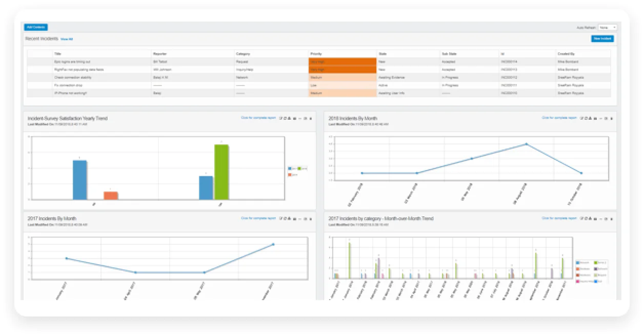Click the Add Contents button
This screenshot has height=336, width=644.
coord(36,27)
